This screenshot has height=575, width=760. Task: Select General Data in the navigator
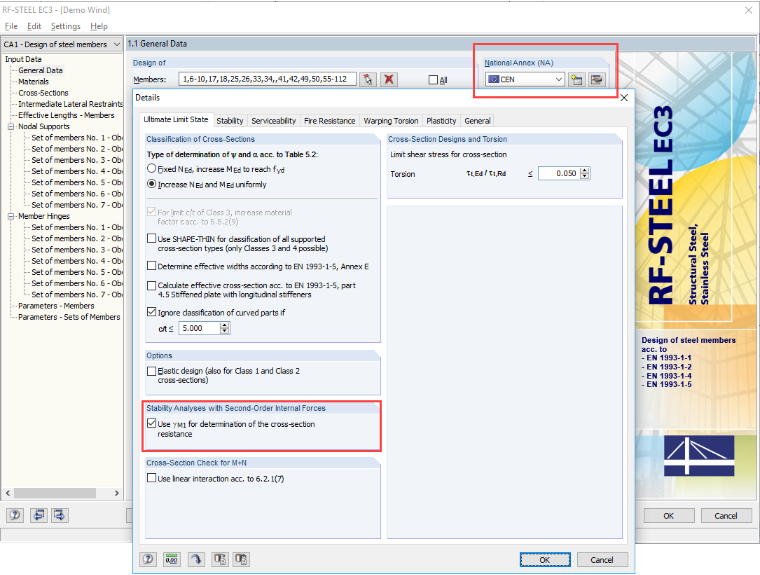pos(40,70)
